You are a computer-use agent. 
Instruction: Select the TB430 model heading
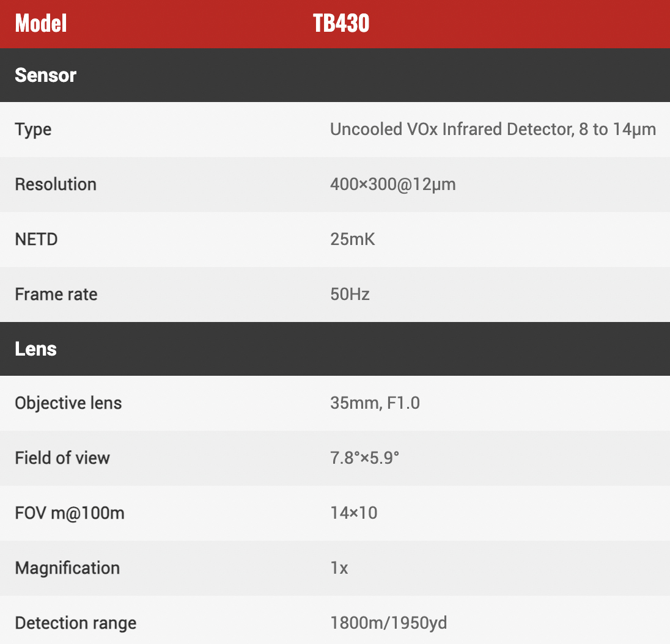point(341,23)
